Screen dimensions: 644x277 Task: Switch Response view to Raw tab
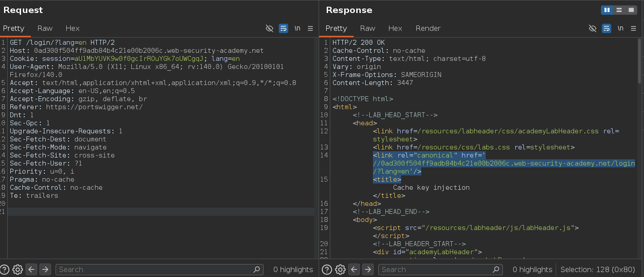tap(367, 28)
